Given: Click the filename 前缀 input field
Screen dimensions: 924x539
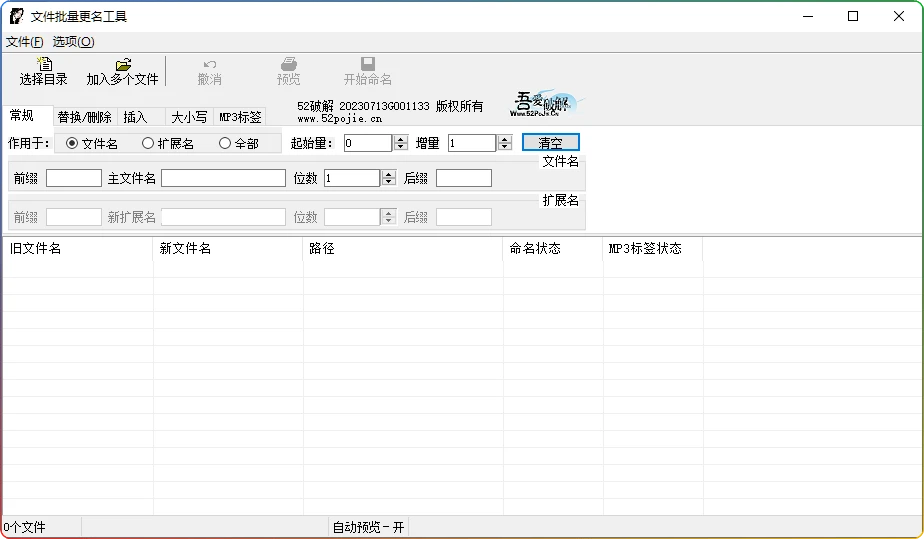Looking at the screenshot, I should [74, 178].
